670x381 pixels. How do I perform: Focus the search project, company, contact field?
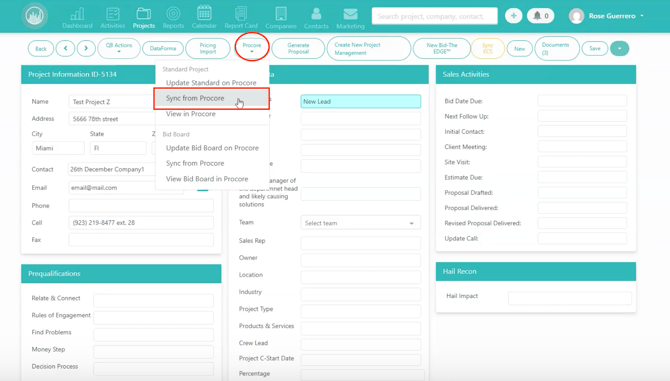pyautogui.click(x=435, y=16)
